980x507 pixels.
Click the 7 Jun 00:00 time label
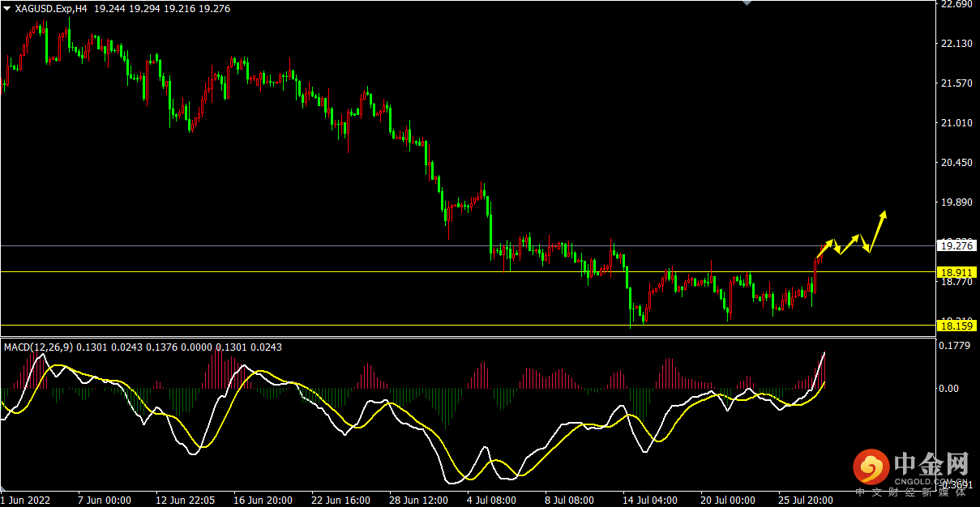[x=105, y=501]
